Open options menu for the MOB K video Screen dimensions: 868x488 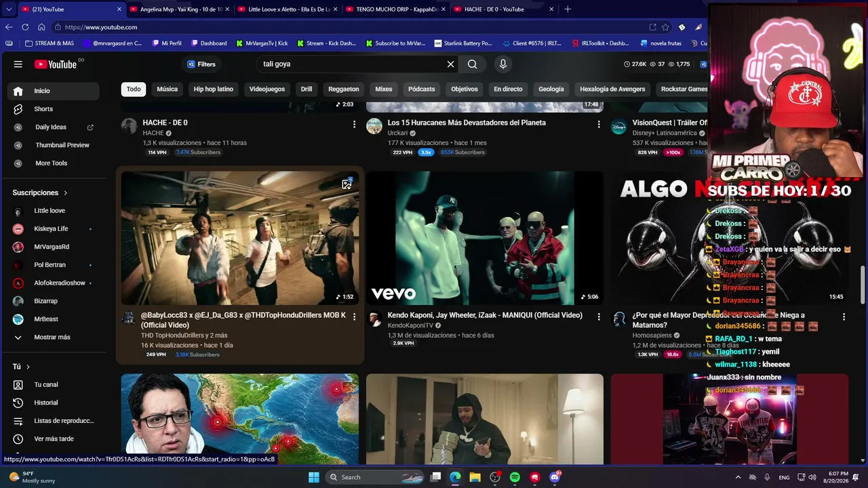pyautogui.click(x=354, y=317)
